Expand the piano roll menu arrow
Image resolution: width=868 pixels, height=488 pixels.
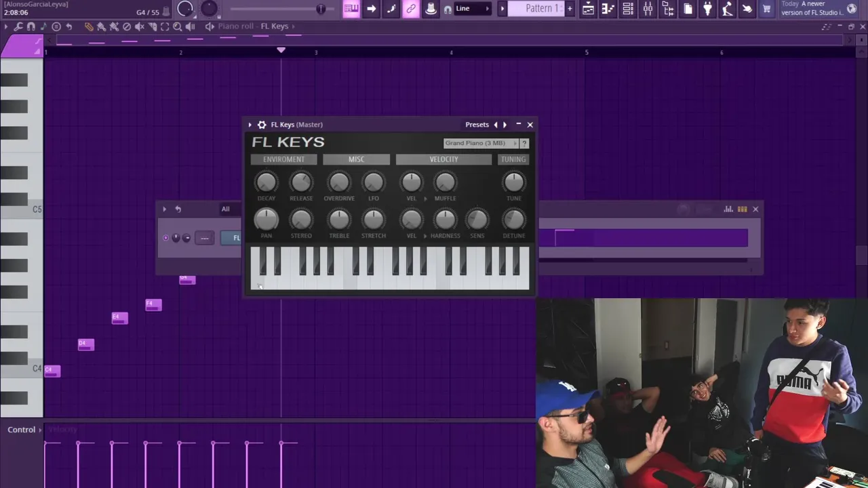pyautogui.click(x=5, y=26)
